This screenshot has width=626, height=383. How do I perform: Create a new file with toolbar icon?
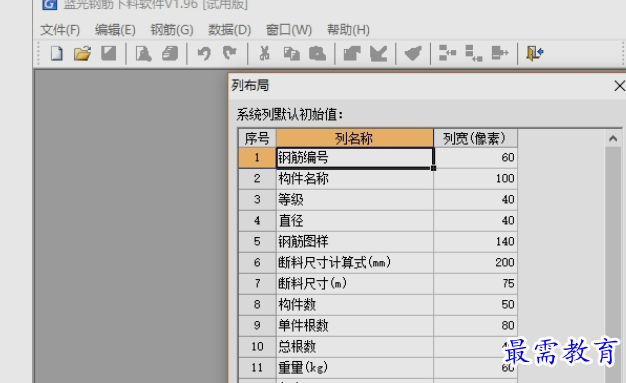click(x=57, y=53)
